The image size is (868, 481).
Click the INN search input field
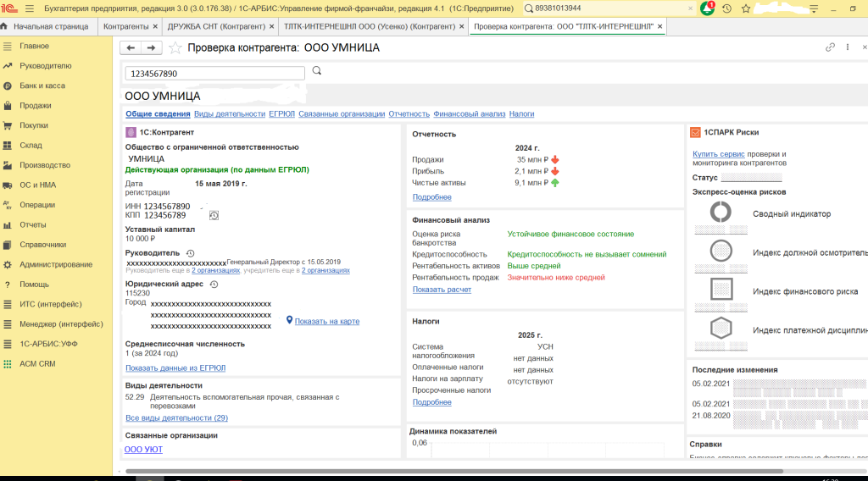[214, 74]
